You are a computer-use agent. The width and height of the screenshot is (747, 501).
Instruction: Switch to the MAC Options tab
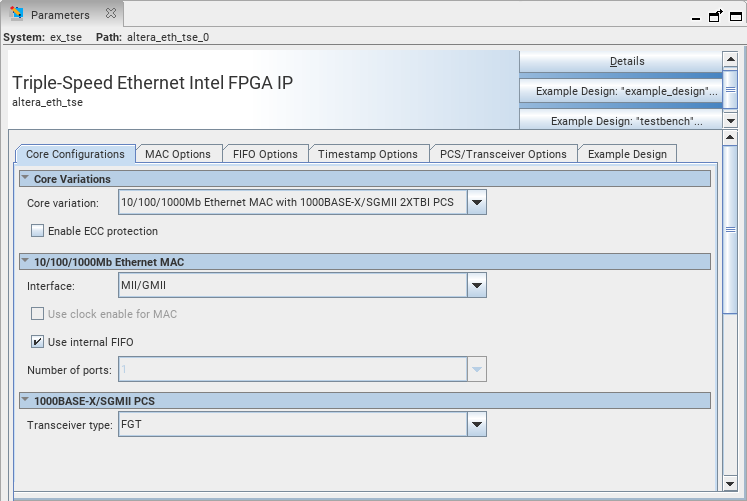coord(177,154)
